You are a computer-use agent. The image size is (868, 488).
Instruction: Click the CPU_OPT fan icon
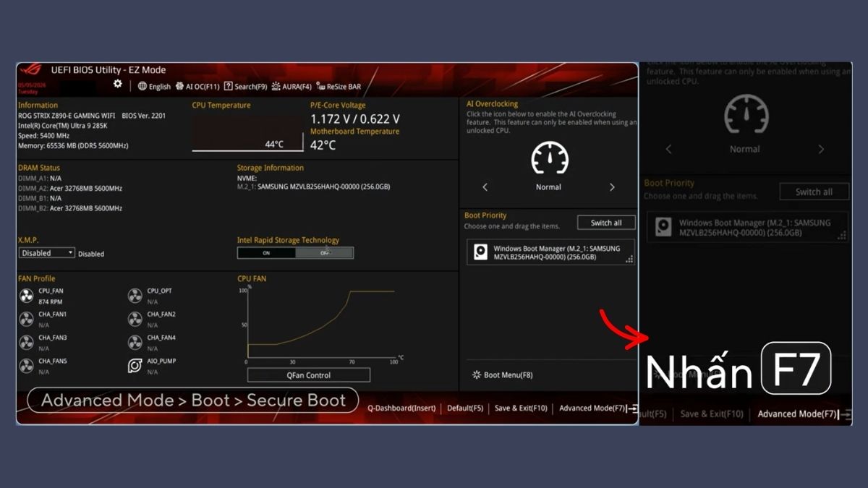(x=135, y=296)
